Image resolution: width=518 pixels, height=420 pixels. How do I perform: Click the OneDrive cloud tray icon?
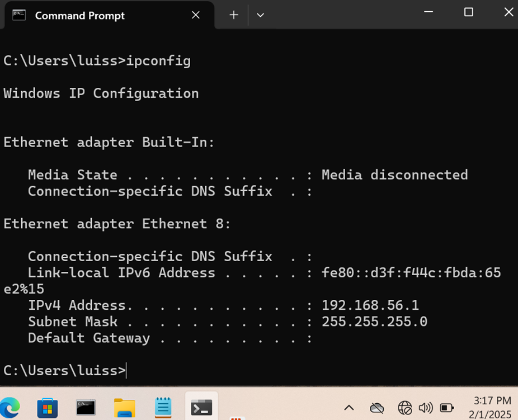tap(376, 408)
